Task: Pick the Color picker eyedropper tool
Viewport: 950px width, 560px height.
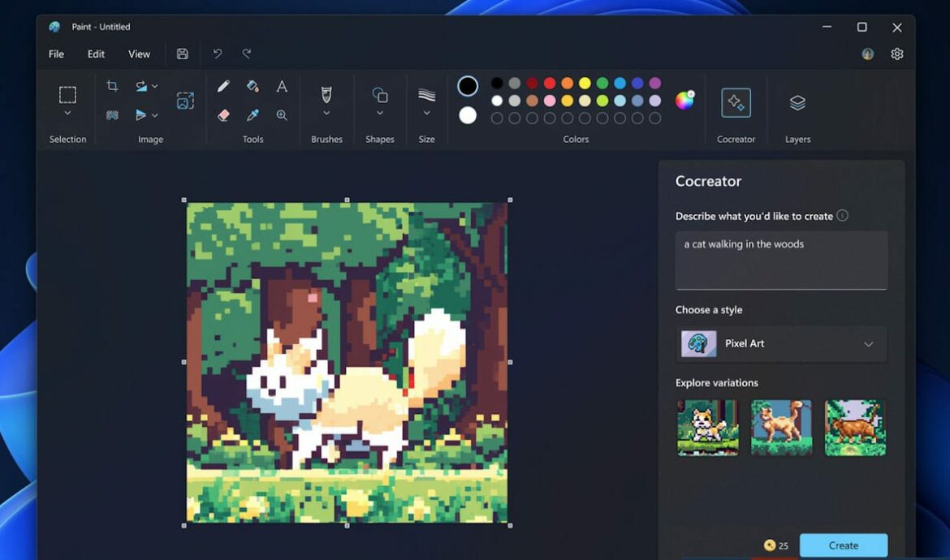Action: click(x=253, y=115)
